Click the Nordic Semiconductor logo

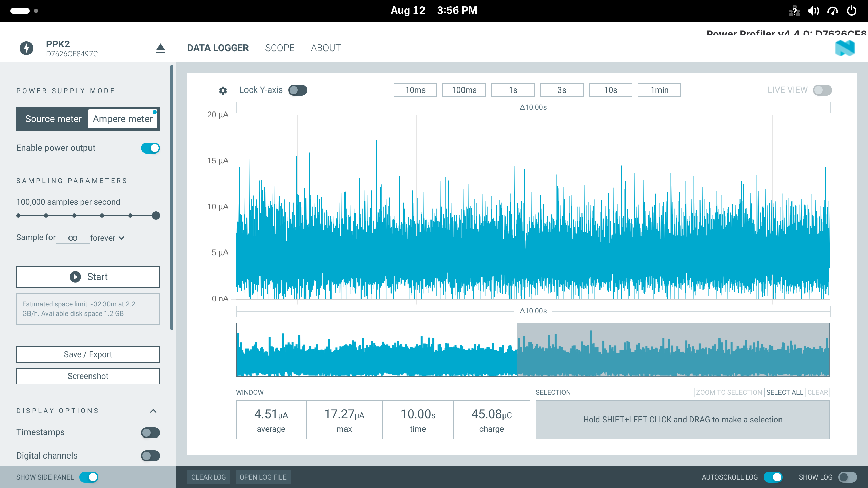845,48
